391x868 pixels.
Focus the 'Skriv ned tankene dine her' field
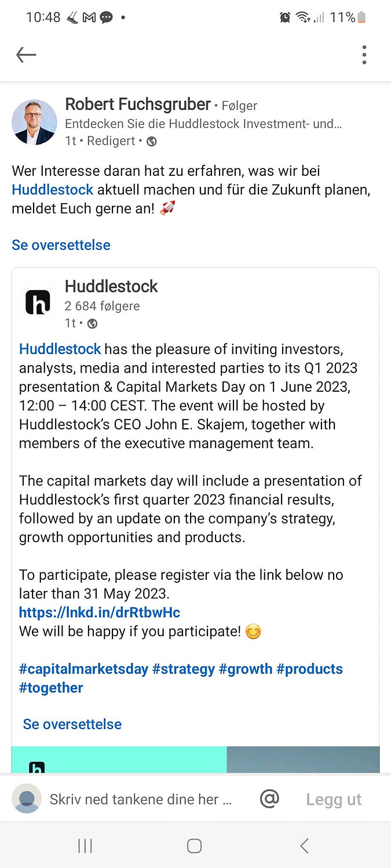[141, 799]
